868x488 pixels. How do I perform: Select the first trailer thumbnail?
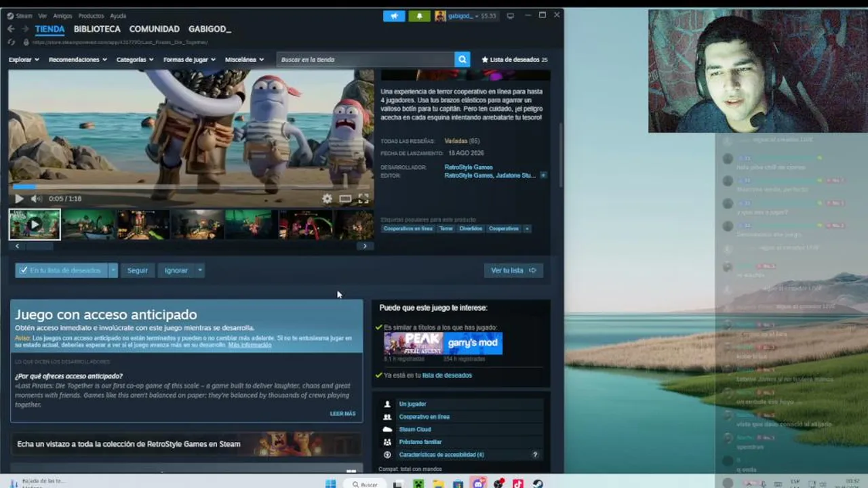[x=35, y=224]
